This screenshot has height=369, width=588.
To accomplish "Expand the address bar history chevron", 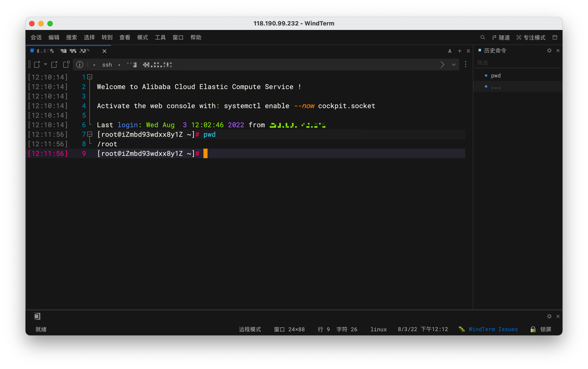I will point(454,65).
